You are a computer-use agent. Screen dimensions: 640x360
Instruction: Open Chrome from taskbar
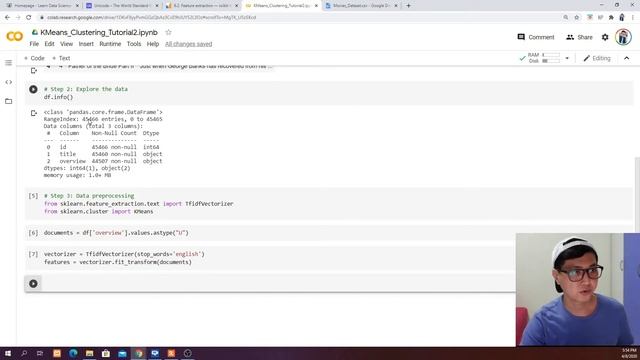pos(139,353)
